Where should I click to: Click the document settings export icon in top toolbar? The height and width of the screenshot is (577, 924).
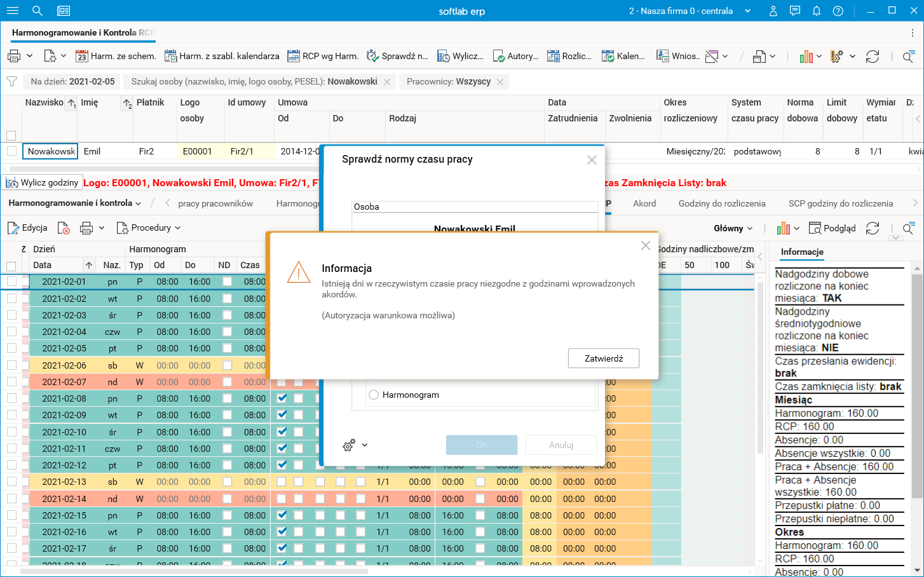(50, 56)
